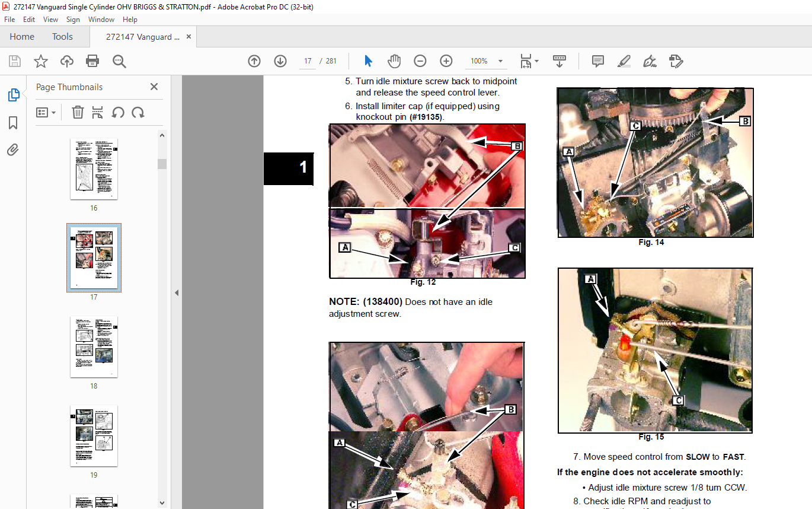This screenshot has width=812, height=509.
Task: Select page 16 thumbnail
Action: (x=94, y=169)
